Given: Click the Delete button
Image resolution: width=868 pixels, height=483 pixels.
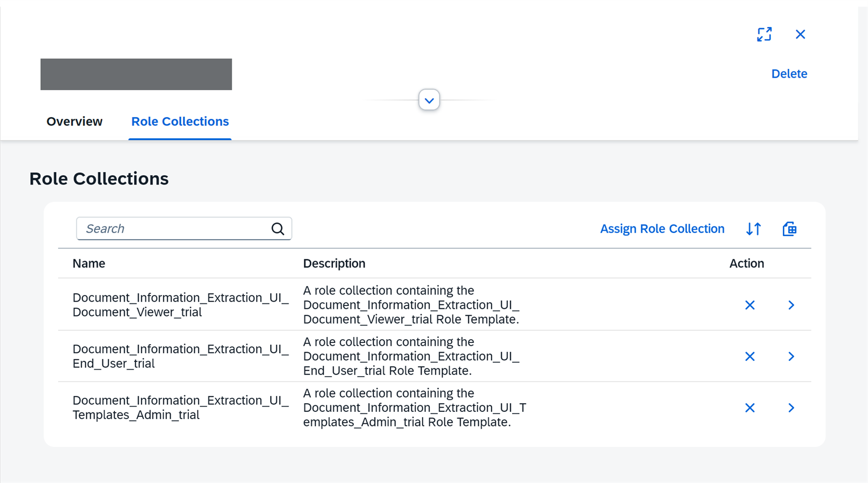Looking at the screenshot, I should (x=789, y=74).
